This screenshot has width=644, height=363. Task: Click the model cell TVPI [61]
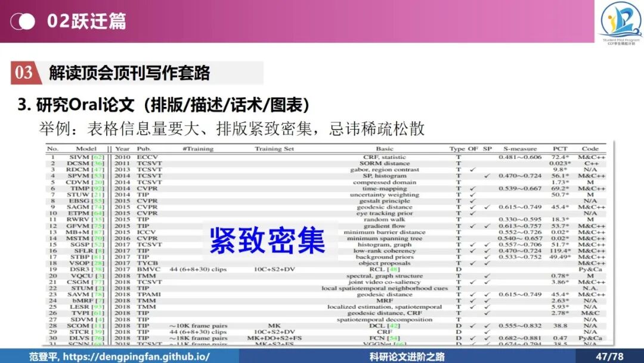[x=87, y=313]
